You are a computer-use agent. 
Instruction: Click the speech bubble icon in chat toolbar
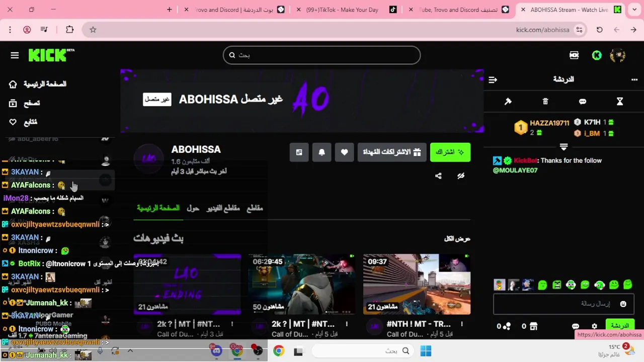583,102
